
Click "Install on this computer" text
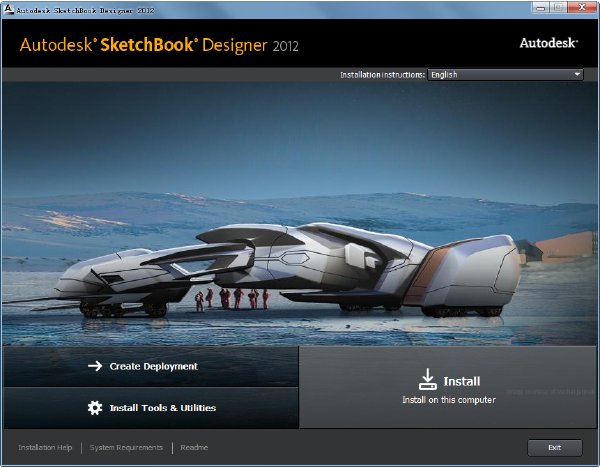point(449,400)
